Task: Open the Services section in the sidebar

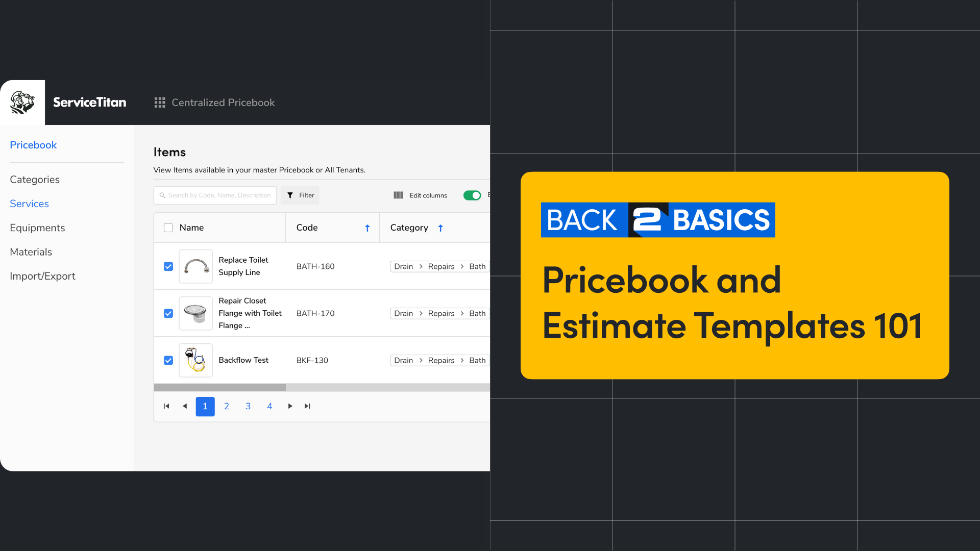Action: [29, 204]
